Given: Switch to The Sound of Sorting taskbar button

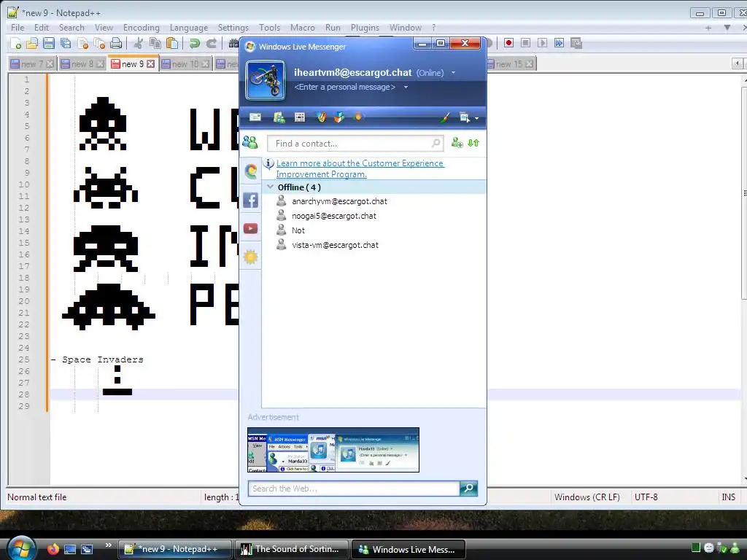Looking at the screenshot, I should [x=292, y=549].
